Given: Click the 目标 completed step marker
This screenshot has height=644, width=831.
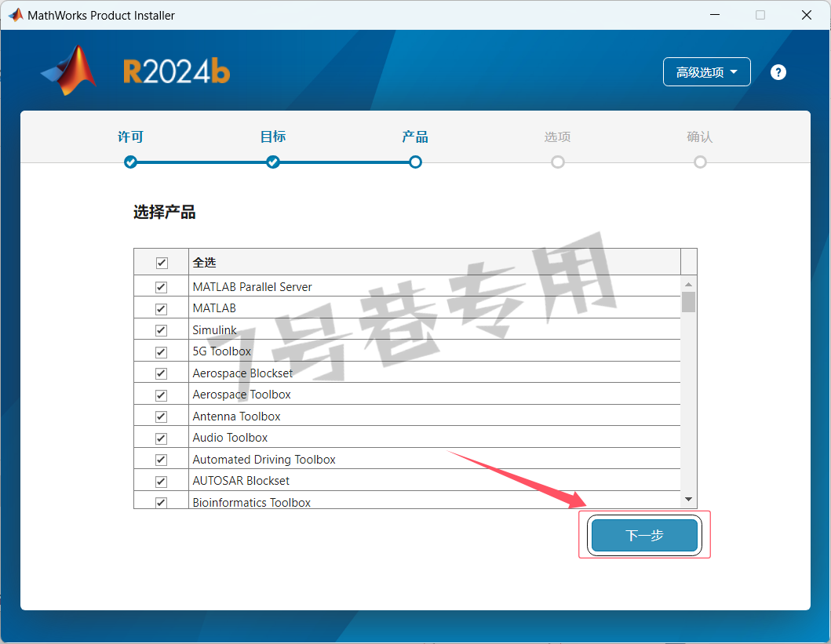Looking at the screenshot, I should coord(273,162).
